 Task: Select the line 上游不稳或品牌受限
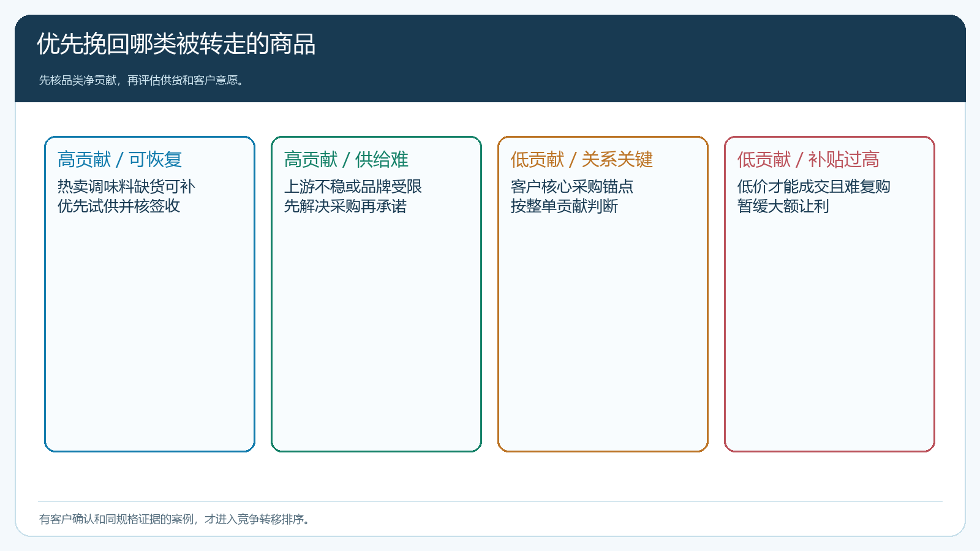(353, 186)
